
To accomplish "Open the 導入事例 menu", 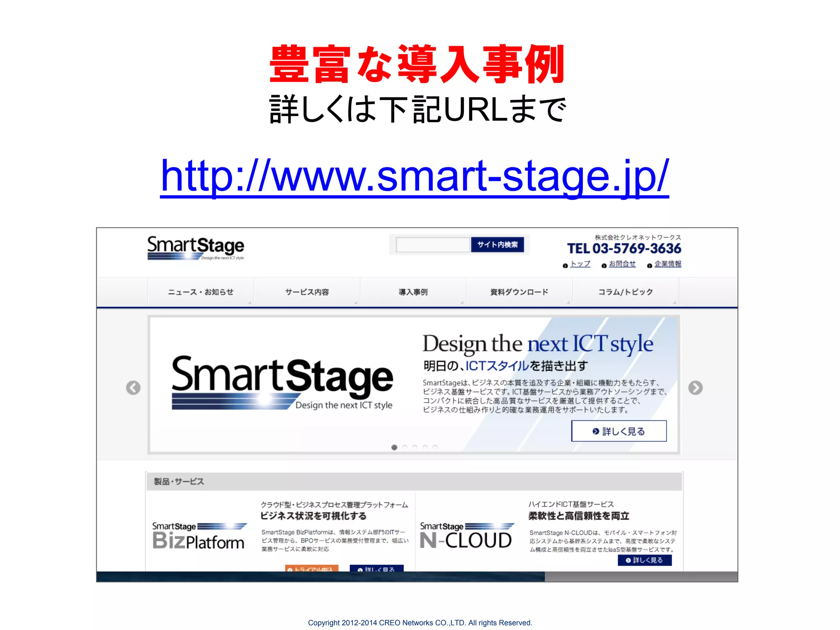I will [x=413, y=292].
